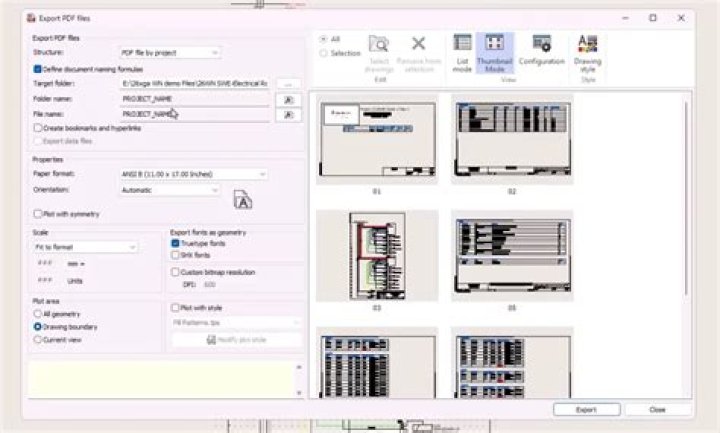This screenshot has height=433, width=720.
Task: Enable Plot with symmetry checkbox
Action: 38,214
